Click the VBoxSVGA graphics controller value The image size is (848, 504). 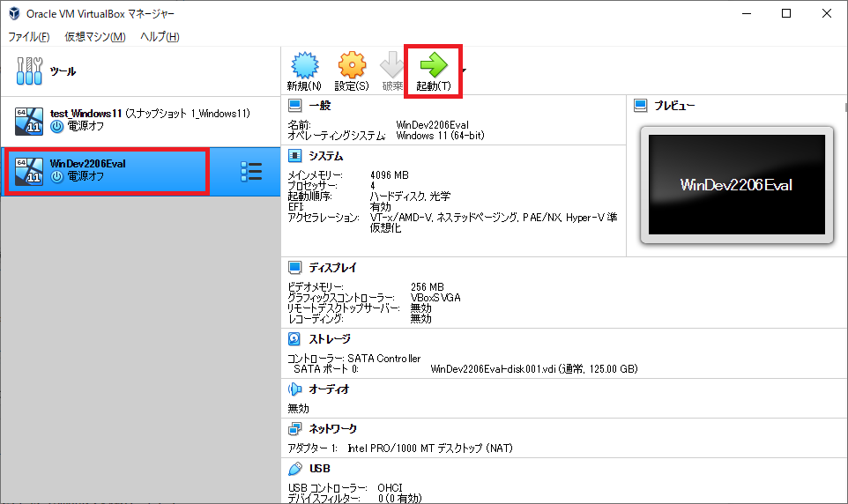click(435, 298)
